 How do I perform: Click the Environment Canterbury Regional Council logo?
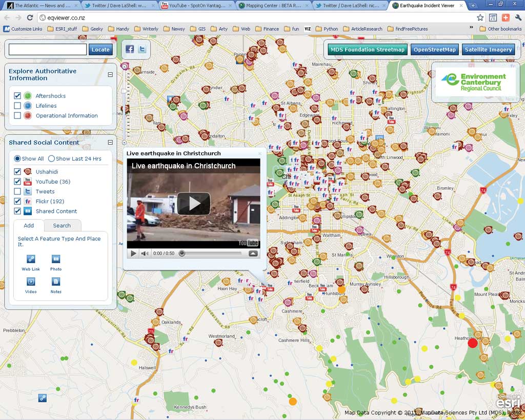[475, 82]
